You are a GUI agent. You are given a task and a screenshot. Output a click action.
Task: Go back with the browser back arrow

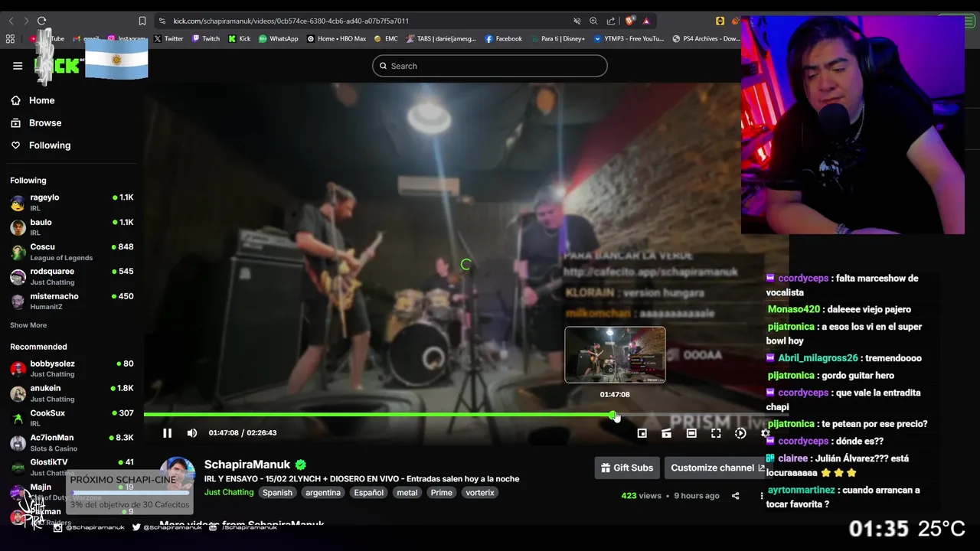(11, 21)
